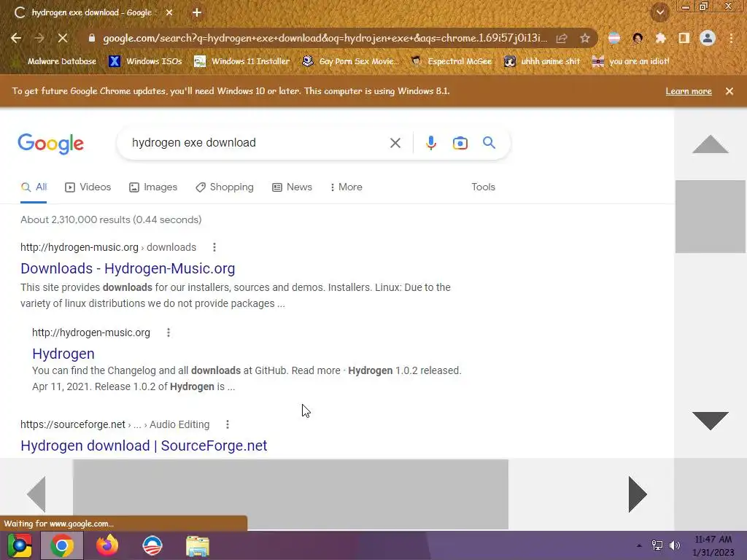Open options menu beside http://hydrogen-music.org

point(169,332)
